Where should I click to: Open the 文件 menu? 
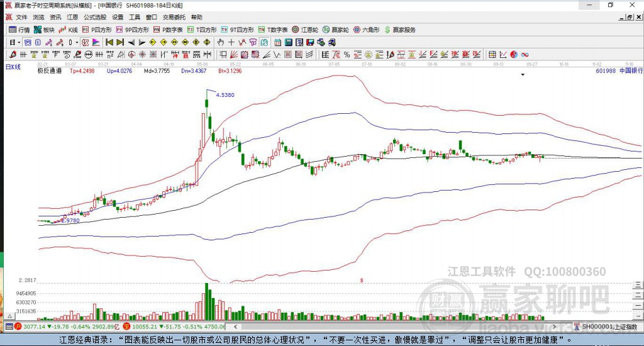22,17
